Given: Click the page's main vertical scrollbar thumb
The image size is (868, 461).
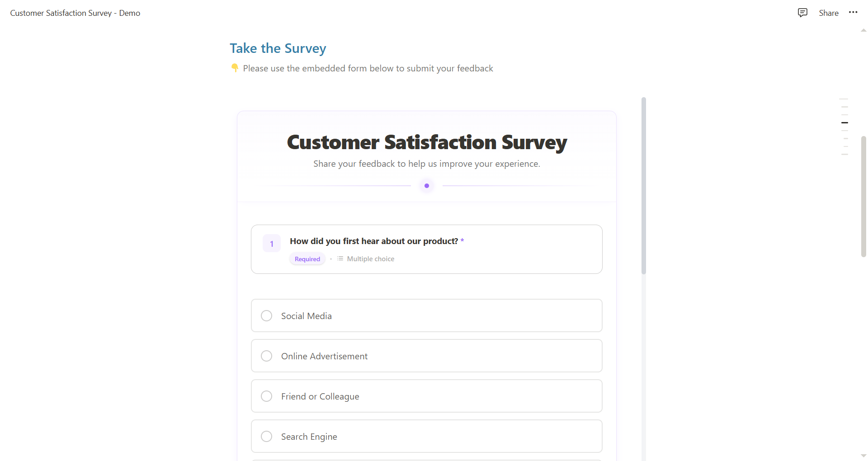Looking at the screenshot, I should 863,197.
